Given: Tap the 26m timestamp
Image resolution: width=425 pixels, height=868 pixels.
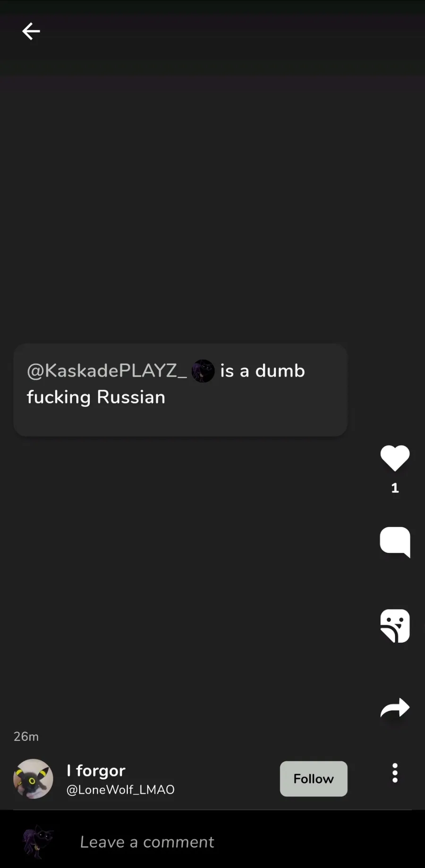Looking at the screenshot, I should click(x=26, y=737).
